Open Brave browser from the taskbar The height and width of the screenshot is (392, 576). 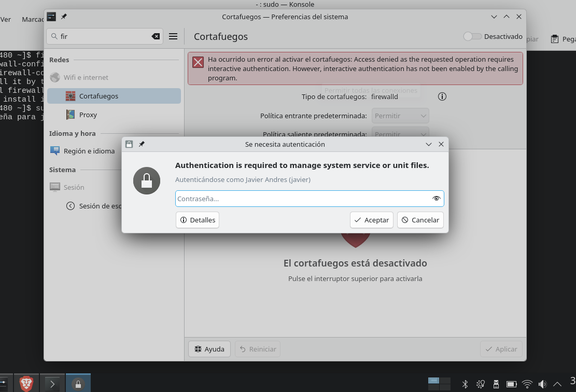click(x=26, y=384)
